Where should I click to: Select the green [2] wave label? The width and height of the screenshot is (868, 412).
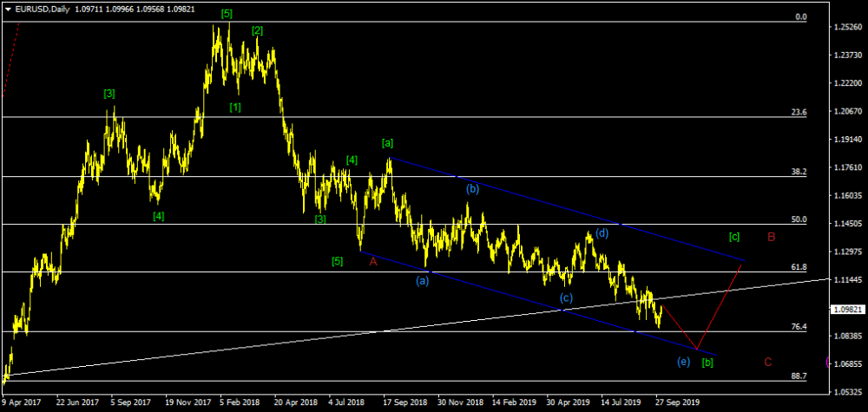click(257, 31)
